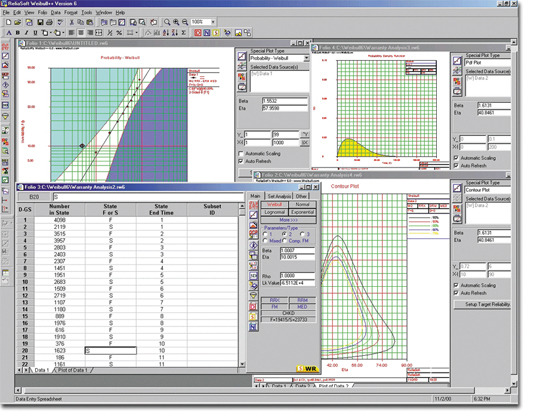
Task: Click row header 10 in the spreadsheet
Action: (25, 282)
